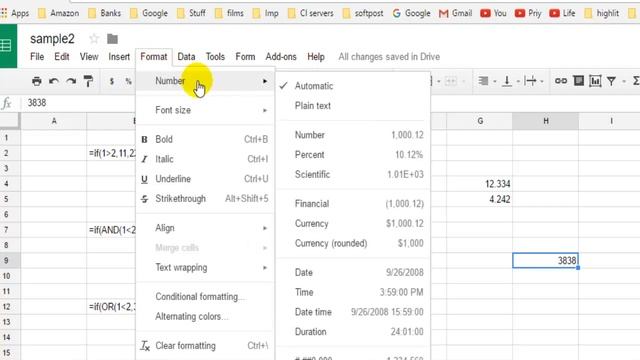Screen dimensions: 640x360
Task: Open the Data menu
Action: coord(186,57)
